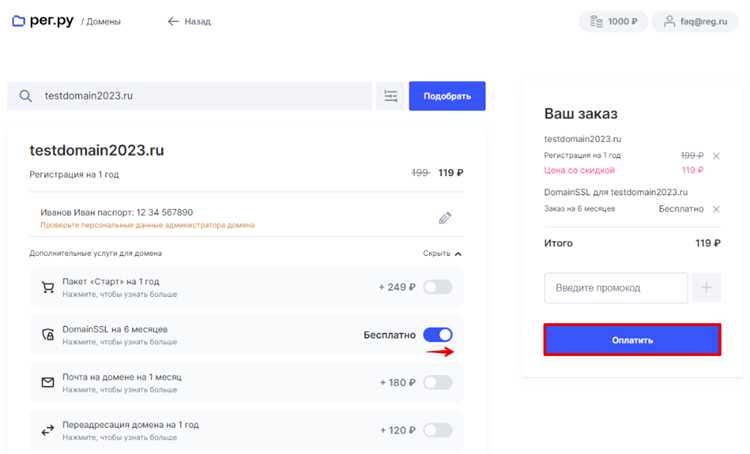The width and height of the screenshot is (750, 454).
Task: Remove domain registration from order
Action: pyautogui.click(x=716, y=156)
